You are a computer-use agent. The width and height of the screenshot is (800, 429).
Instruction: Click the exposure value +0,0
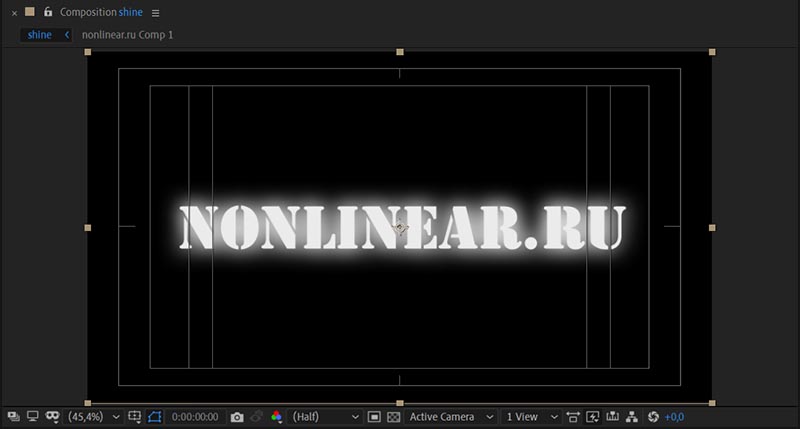click(674, 417)
